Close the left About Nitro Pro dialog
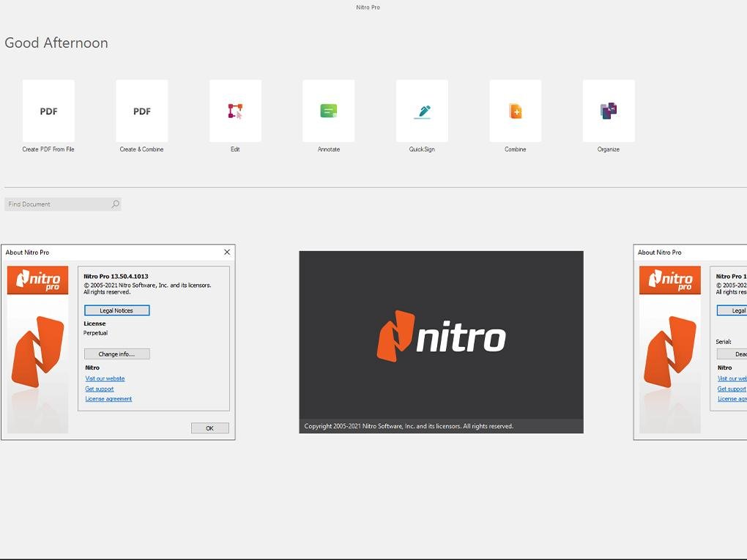The image size is (747, 560). click(x=226, y=252)
